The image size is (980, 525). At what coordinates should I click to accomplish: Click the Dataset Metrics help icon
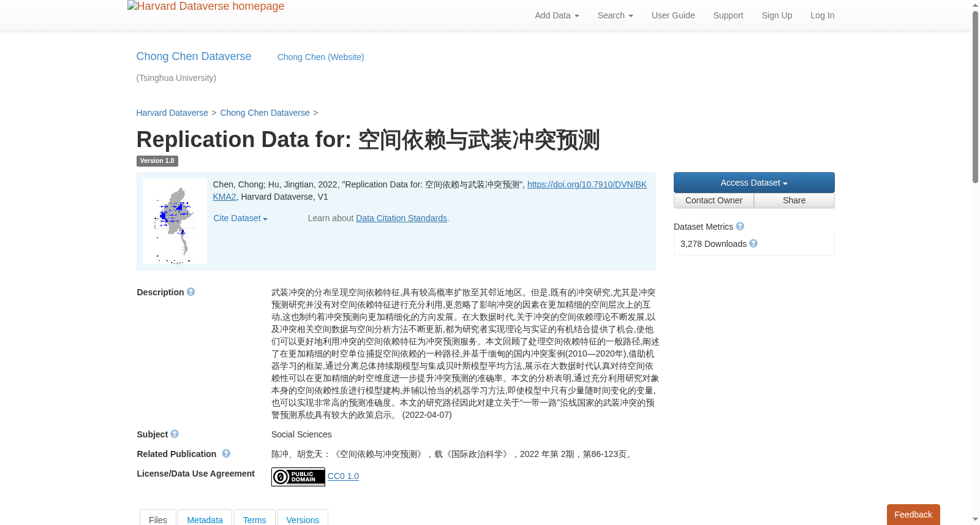coord(740,227)
